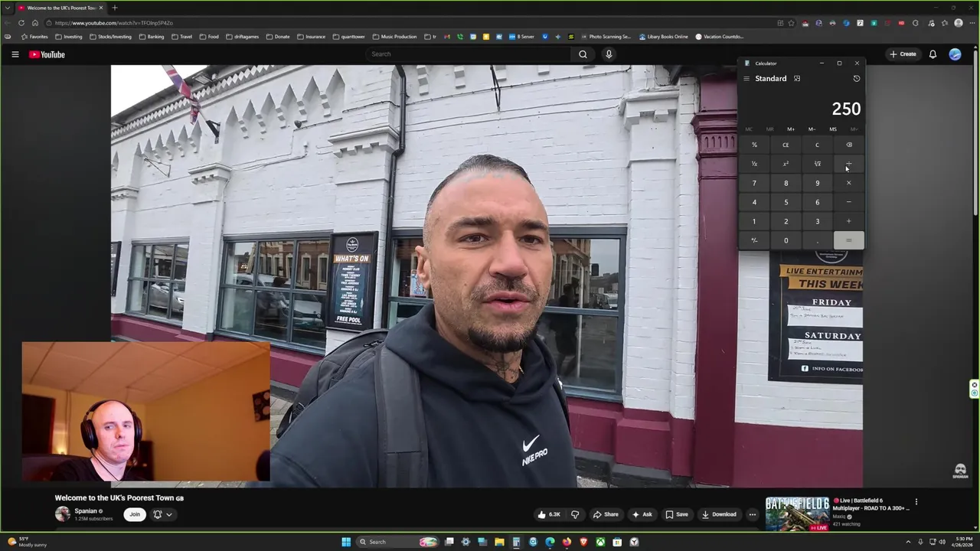980x551 pixels.
Task: Bookmark this page with star icon
Action: pos(791,23)
